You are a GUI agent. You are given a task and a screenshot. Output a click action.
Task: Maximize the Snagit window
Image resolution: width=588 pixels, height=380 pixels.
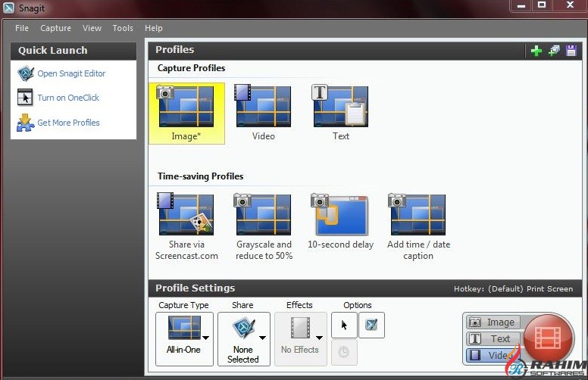pos(542,5)
